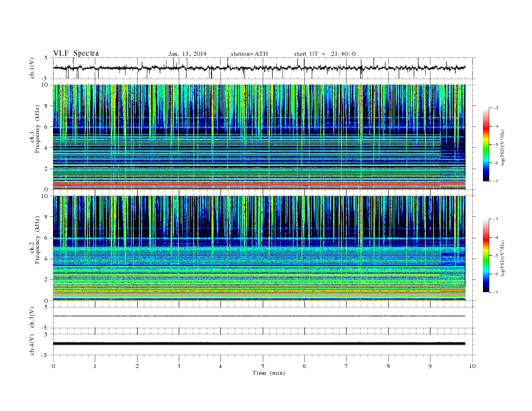The width and height of the screenshot is (532, 411).
Task: Click the "-5" label on ch.1 color bar
Action: 496,145
